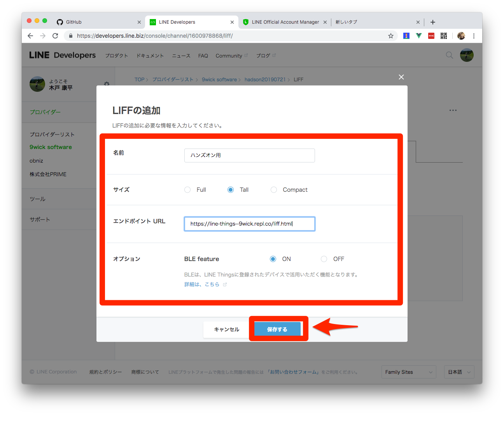Open the QR code extension icon
This screenshot has width=504, height=431.
(444, 36)
